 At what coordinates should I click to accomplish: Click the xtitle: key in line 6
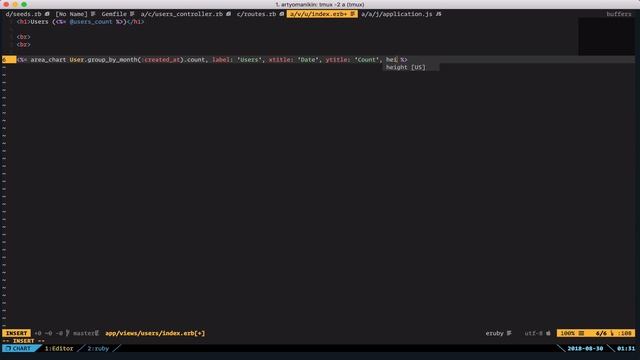[281, 60]
